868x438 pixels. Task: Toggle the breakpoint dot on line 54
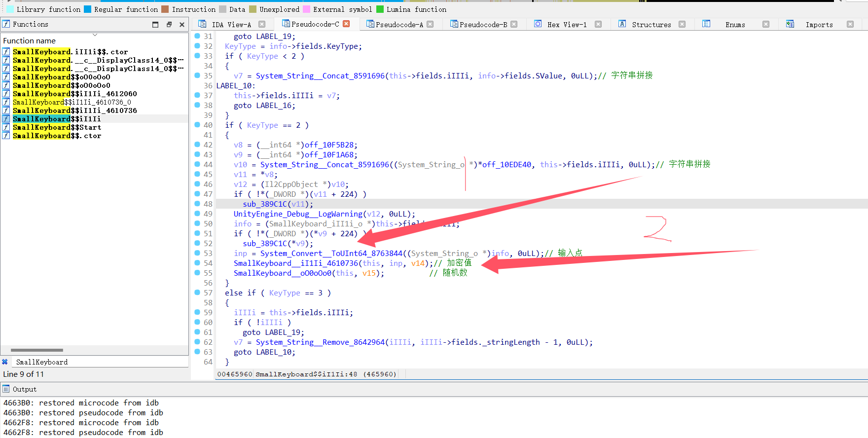pyautogui.click(x=197, y=263)
